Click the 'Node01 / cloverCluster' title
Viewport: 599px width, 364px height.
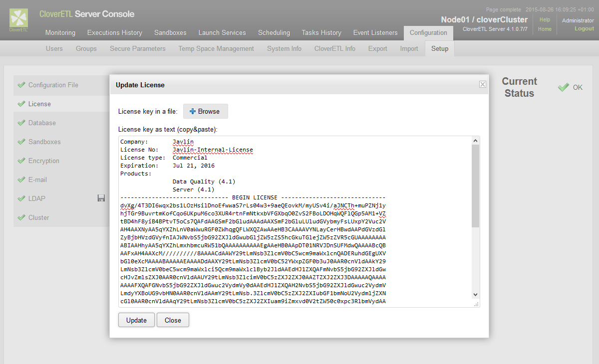click(x=484, y=20)
